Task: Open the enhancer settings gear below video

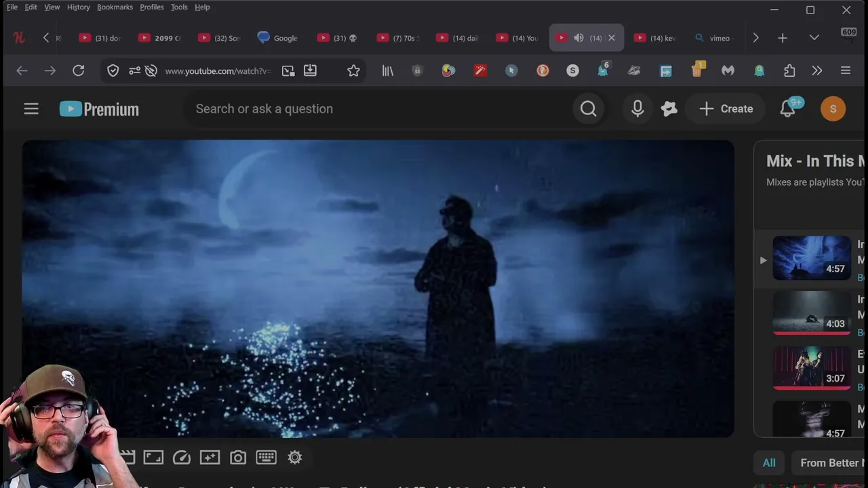Action: (295, 457)
